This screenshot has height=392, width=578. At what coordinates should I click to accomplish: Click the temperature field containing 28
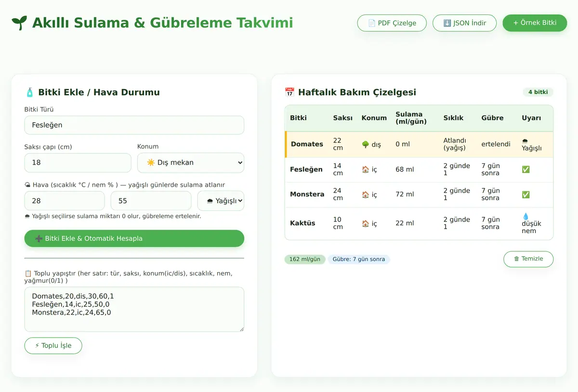click(65, 201)
